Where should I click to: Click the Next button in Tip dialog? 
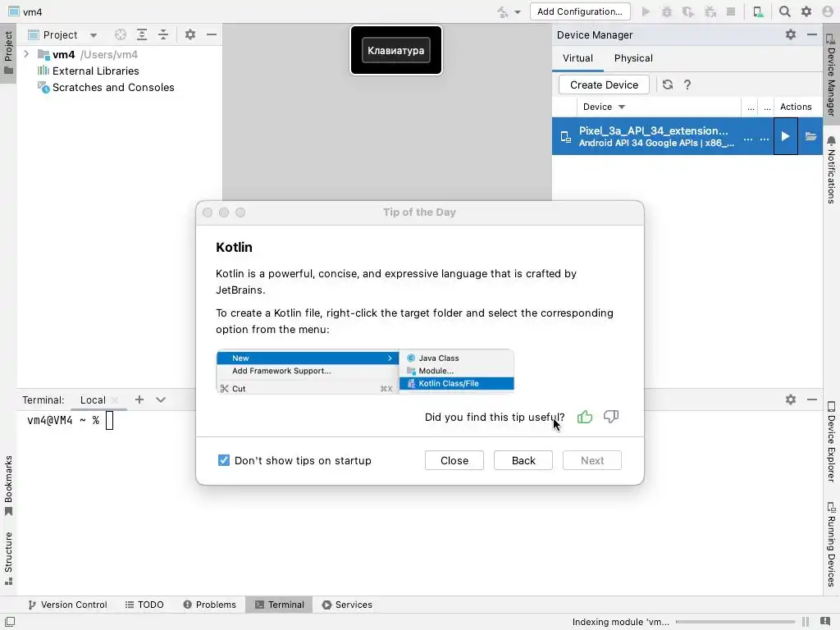tap(592, 461)
